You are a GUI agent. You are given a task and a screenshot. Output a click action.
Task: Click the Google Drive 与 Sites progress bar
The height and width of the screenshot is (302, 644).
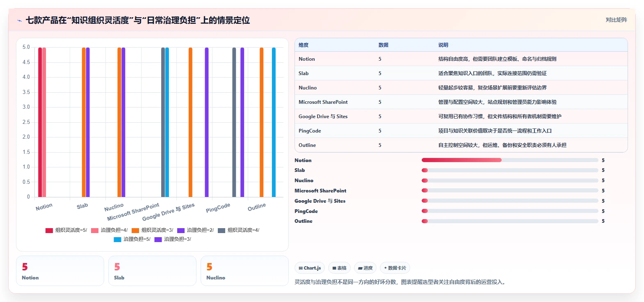coord(510,201)
